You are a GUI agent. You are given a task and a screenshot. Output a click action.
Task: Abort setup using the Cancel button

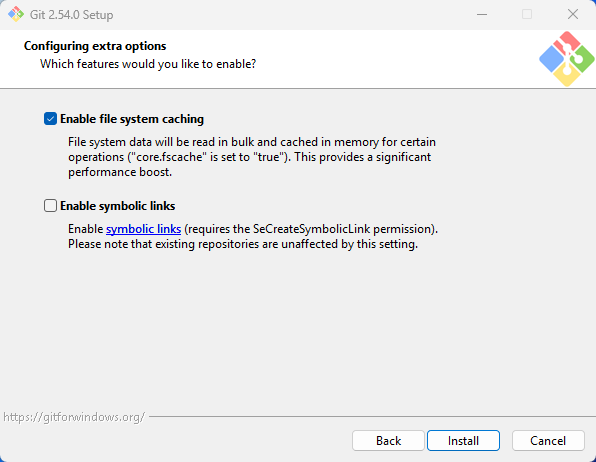tap(548, 441)
